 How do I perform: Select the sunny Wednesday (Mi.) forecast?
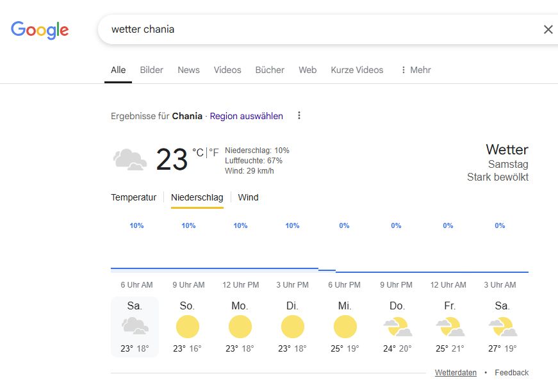345,327
